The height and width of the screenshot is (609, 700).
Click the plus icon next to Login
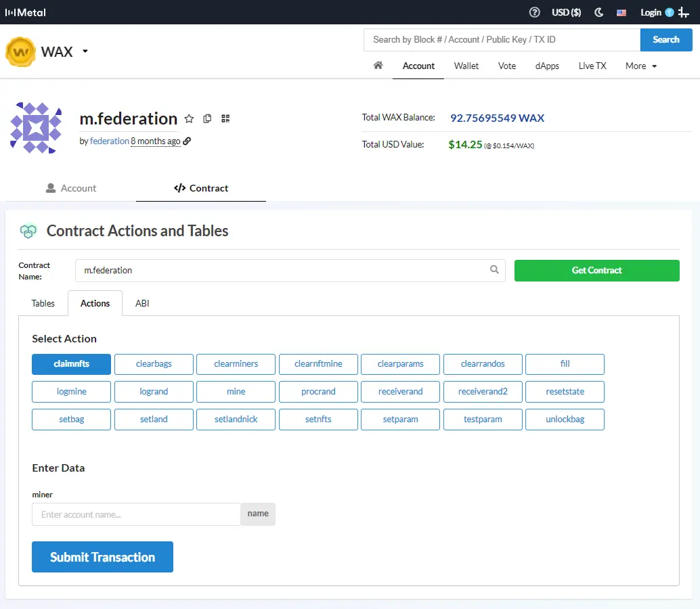point(684,12)
